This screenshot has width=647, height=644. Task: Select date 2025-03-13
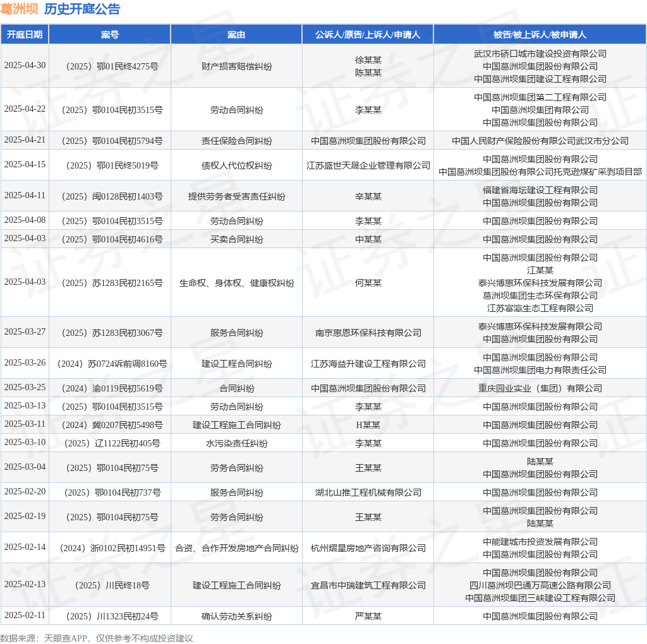(25, 406)
